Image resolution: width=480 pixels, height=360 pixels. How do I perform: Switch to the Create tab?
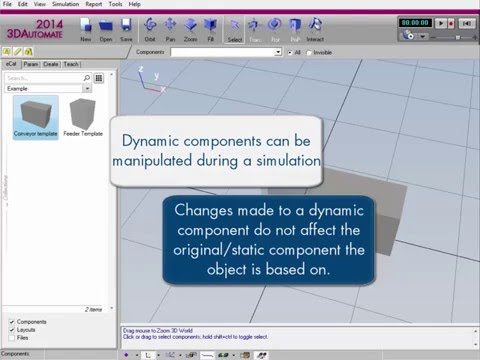(51, 64)
